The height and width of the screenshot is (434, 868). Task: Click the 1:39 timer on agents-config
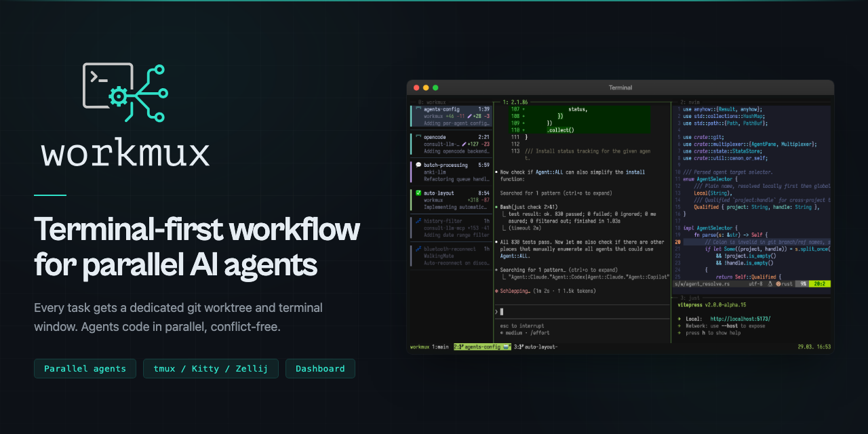(484, 108)
